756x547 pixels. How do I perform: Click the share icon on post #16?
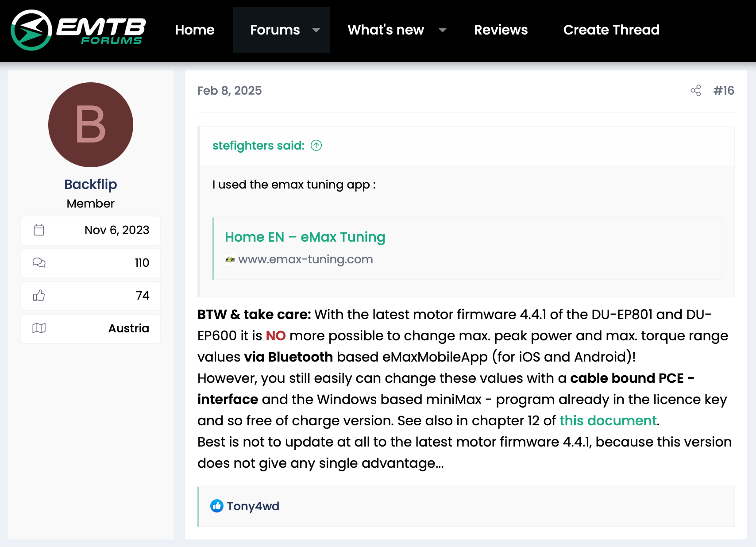696,91
